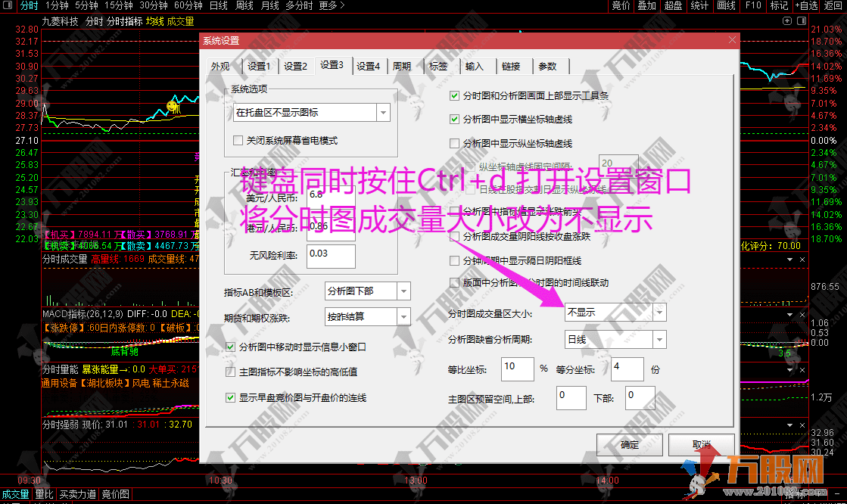Click the 等比坐标 percent input field
This screenshot has height=504, width=847.
click(x=518, y=369)
